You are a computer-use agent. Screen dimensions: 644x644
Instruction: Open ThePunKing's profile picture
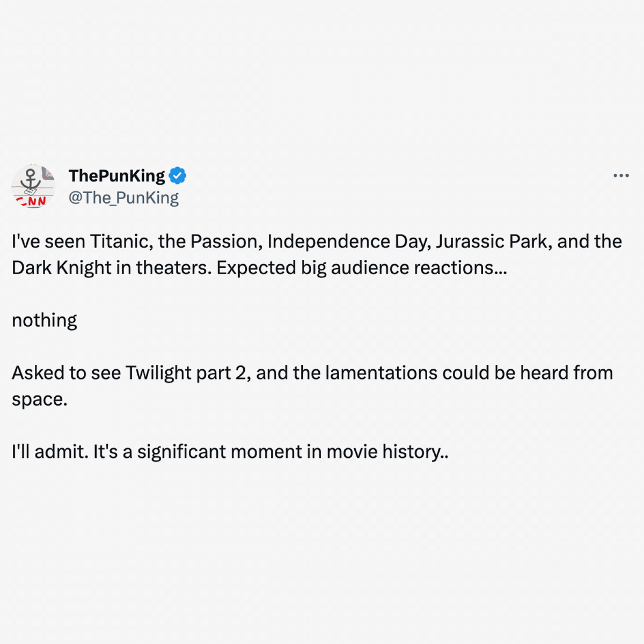coord(33,186)
